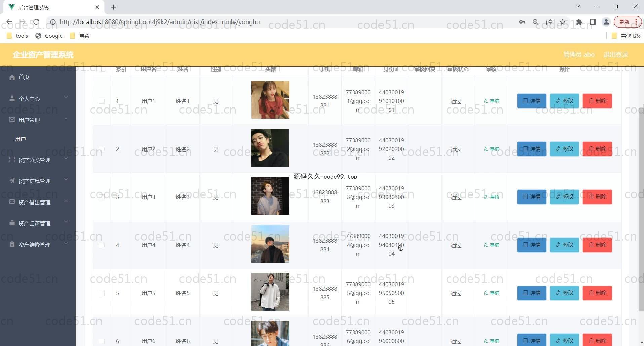Click the browser back arrow

[9, 22]
